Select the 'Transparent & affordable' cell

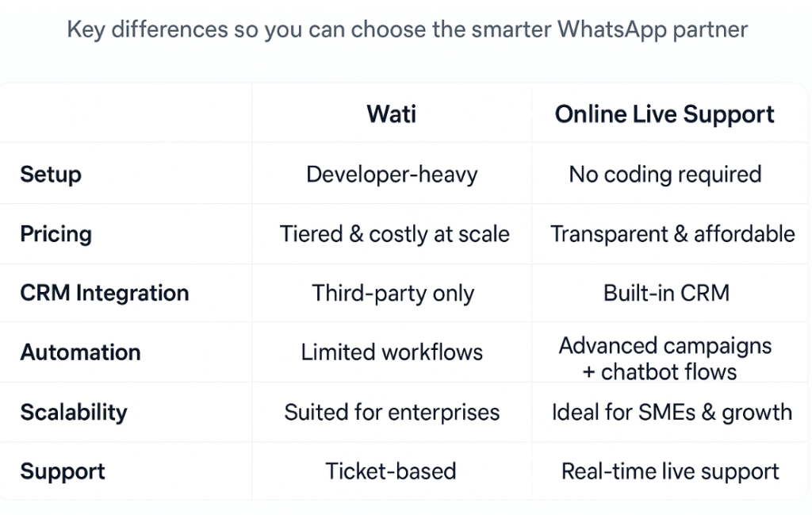672,234
